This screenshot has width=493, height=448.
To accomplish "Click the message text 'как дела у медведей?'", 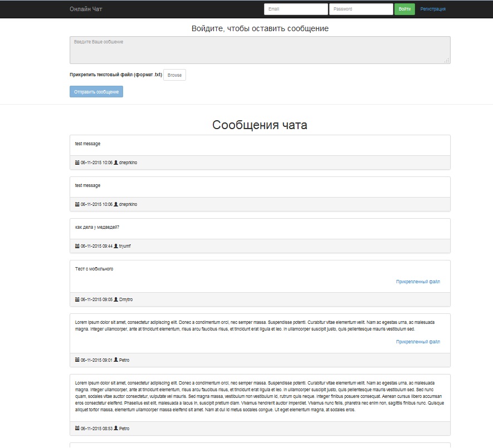I will [97, 227].
